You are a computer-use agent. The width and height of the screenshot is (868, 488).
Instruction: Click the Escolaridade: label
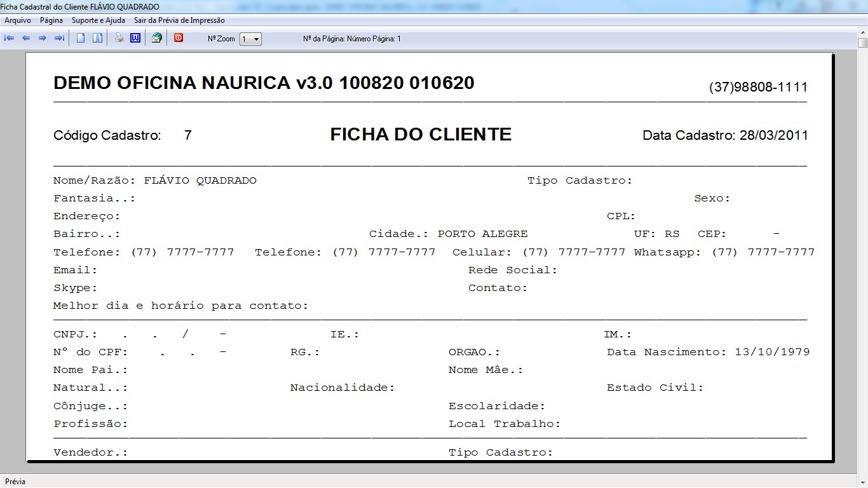pyautogui.click(x=498, y=406)
